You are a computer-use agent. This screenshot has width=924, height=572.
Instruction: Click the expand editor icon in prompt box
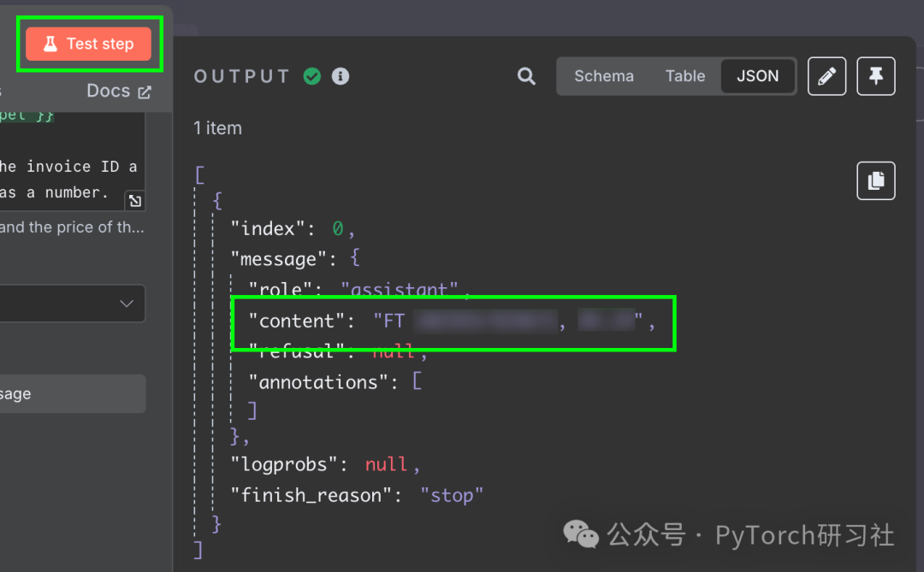[135, 201]
